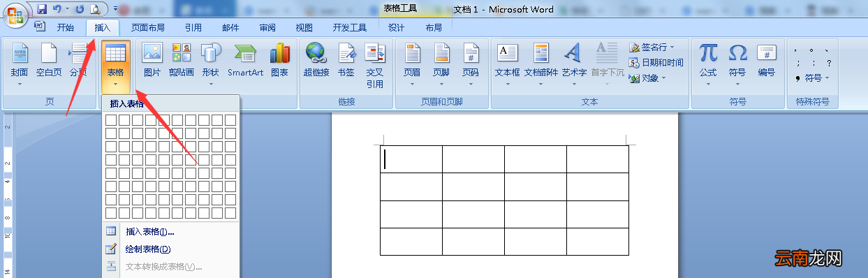Open the 艺术字 WordArt gallery
This screenshot has width=868, height=278.
574,64
